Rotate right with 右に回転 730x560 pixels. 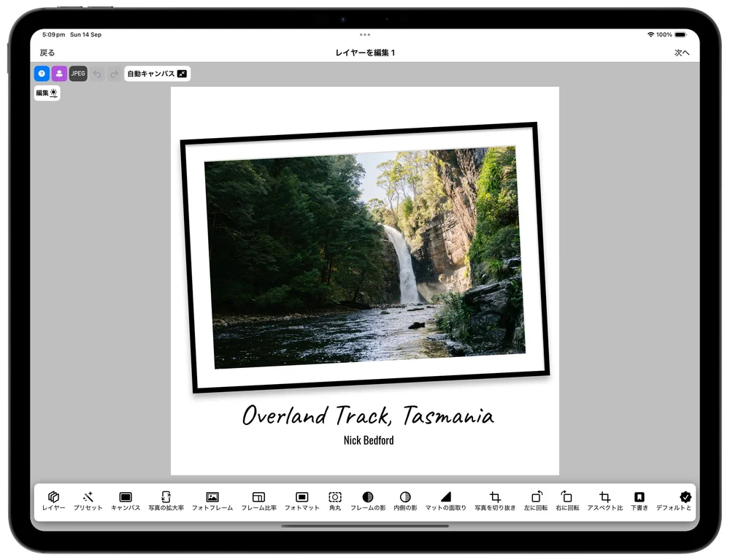567,501
